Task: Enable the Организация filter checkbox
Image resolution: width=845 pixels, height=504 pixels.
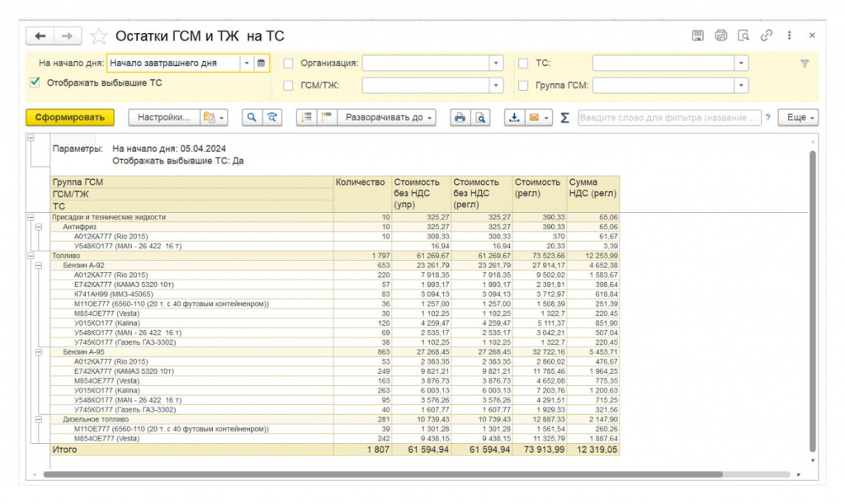Action: point(288,64)
